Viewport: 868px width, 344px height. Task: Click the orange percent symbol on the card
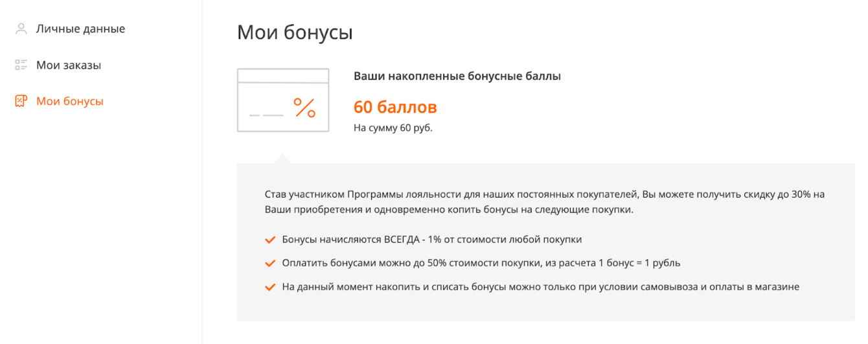(304, 108)
